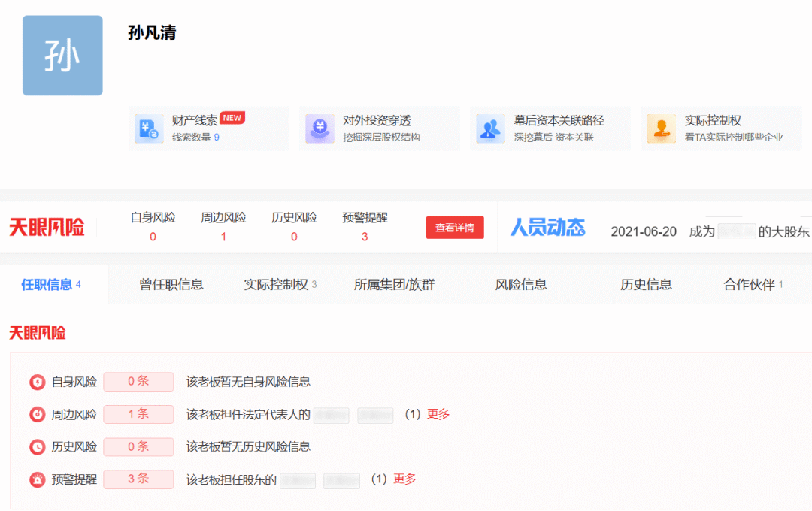Click the 自身风险 red row icon

(37, 382)
